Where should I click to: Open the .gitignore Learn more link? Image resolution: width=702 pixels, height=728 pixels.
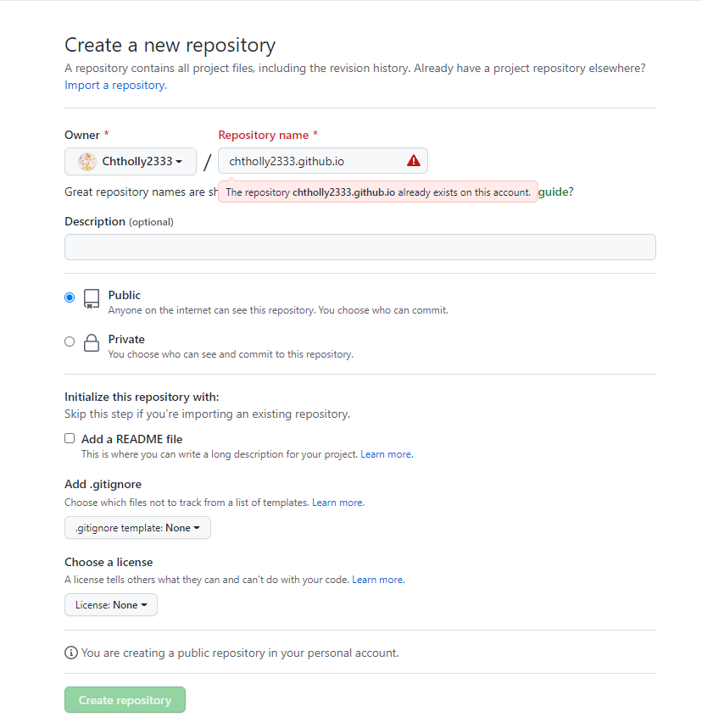338,503
